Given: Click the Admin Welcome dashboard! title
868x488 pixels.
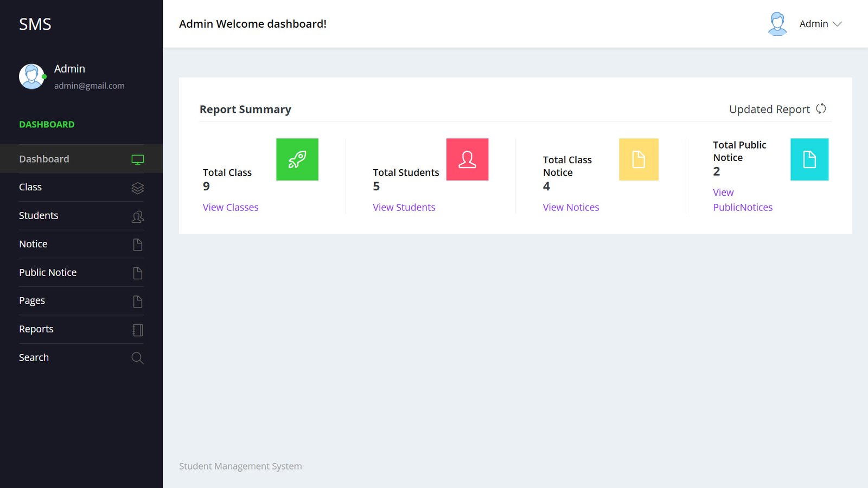Looking at the screenshot, I should 253,24.
